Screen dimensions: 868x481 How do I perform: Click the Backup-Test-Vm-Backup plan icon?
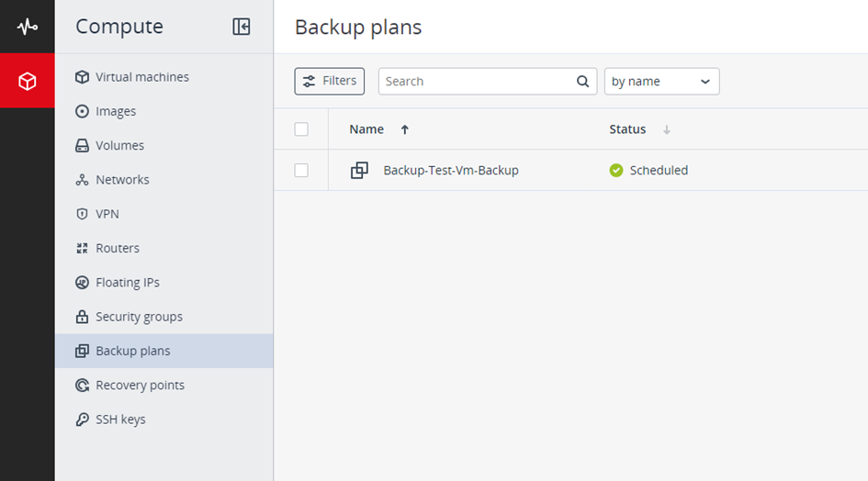[359, 170]
